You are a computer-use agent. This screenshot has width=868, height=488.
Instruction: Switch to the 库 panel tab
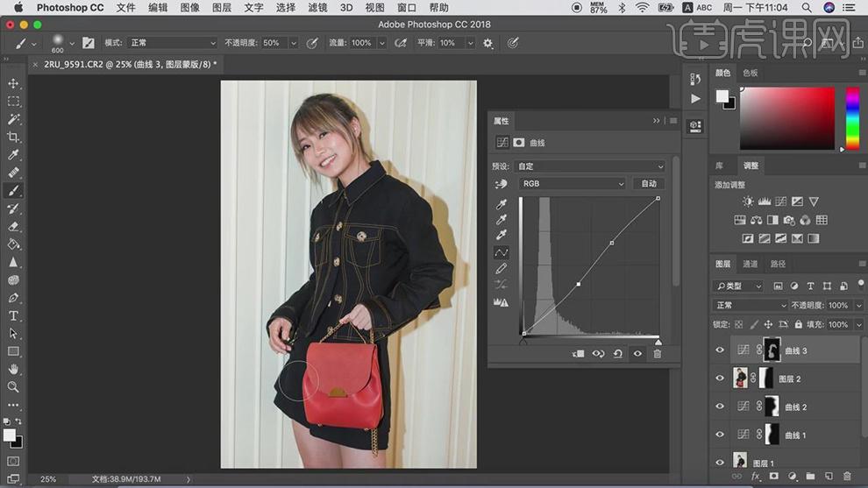tap(719, 166)
